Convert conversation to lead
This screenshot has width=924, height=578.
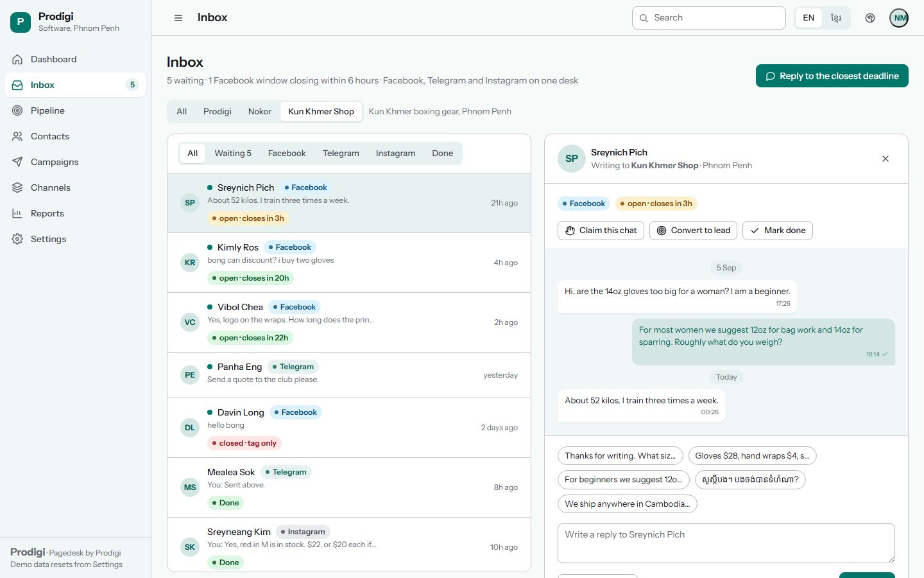point(694,231)
